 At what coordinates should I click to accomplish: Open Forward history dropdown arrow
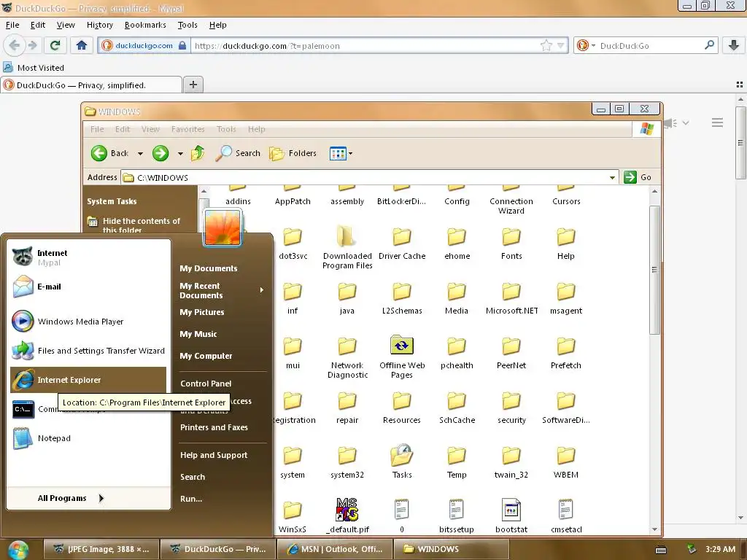(x=180, y=153)
